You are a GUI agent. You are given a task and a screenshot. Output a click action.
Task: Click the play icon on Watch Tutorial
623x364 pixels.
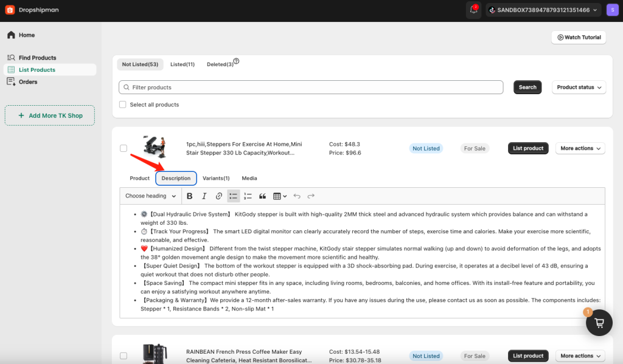(x=560, y=37)
